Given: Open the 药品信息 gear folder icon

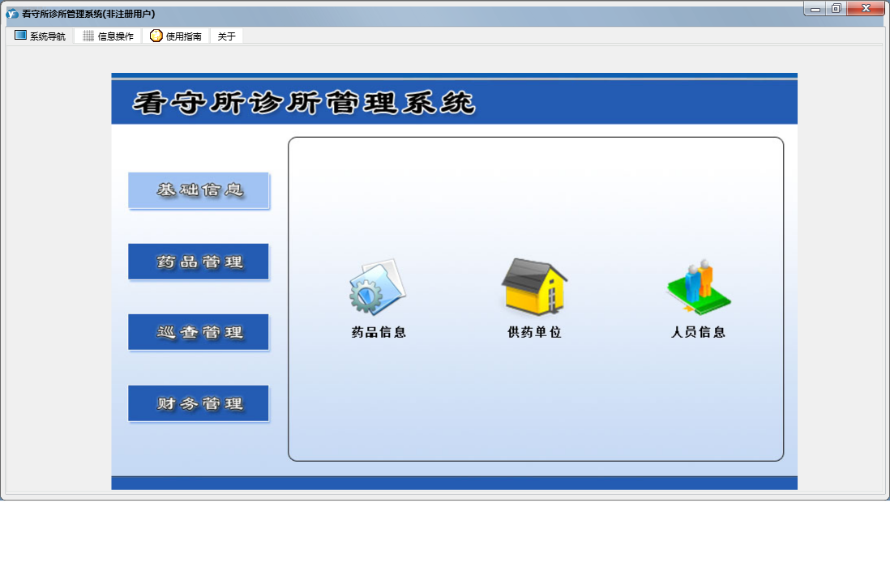Looking at the screenshot, I should point(378,287).
